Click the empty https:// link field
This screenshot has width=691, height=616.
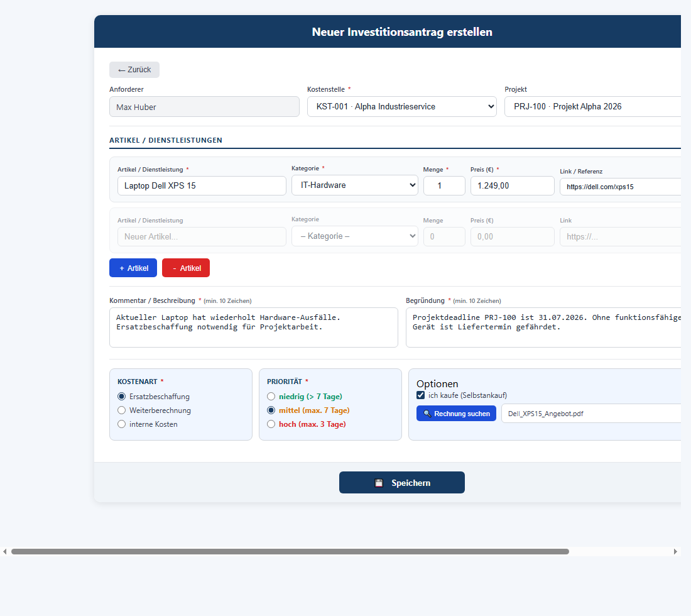(x=621, y=237)
